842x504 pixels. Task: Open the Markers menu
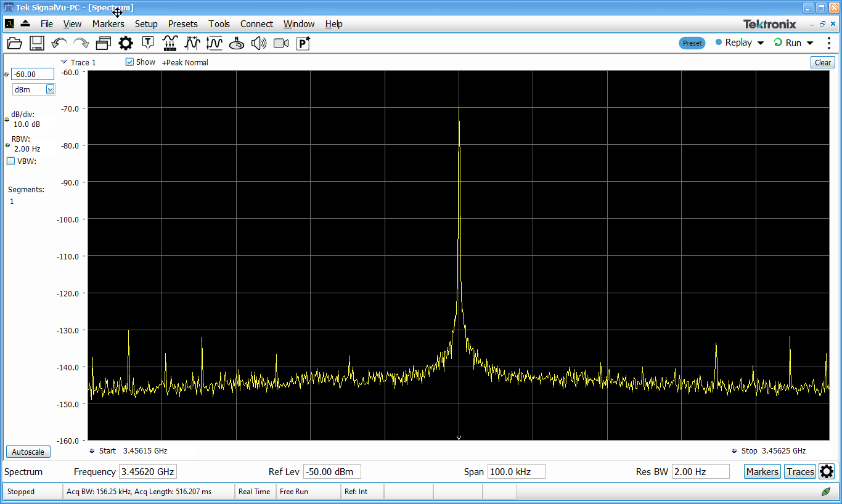pyautogui.click(x=108, y=24)
